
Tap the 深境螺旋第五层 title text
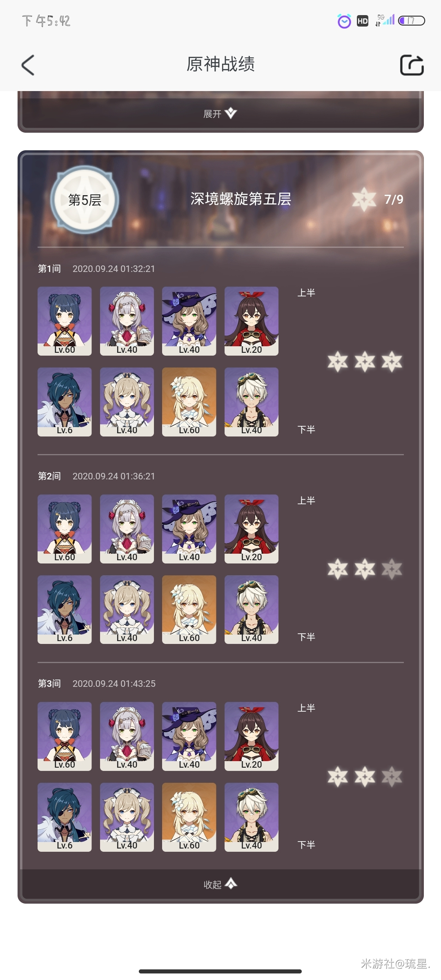tap(241, 199)
